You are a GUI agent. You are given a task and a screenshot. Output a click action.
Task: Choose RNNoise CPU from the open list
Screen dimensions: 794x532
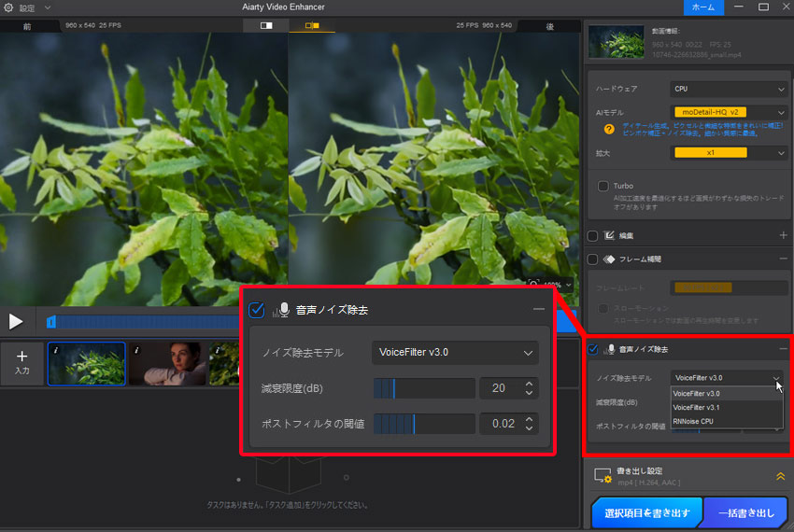pos(727,421)
